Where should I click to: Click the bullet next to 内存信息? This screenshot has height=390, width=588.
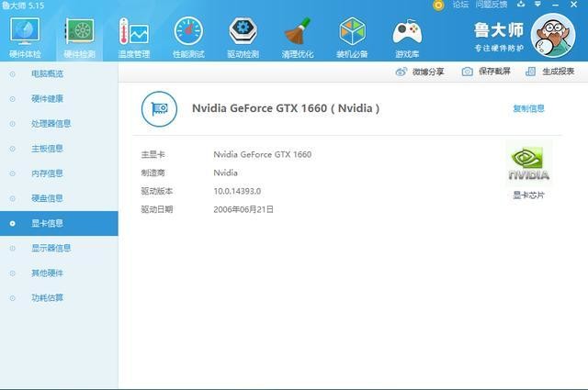click(x=12, y=173)
